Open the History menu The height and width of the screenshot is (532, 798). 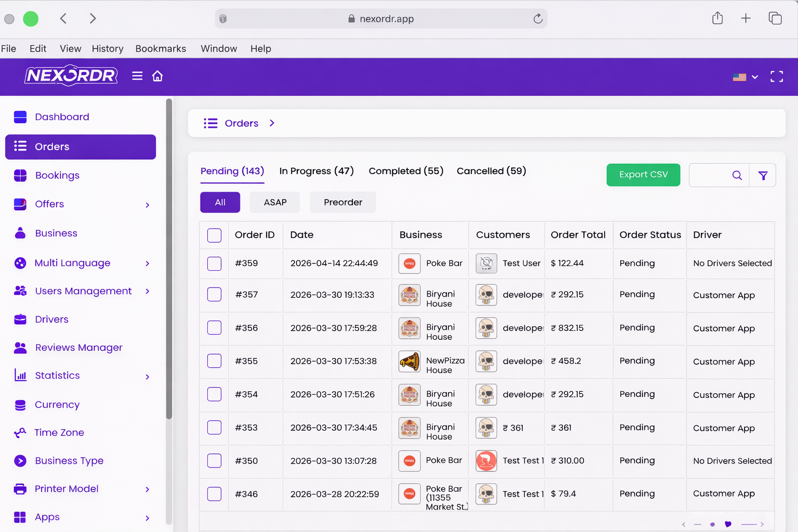[108, 48]
